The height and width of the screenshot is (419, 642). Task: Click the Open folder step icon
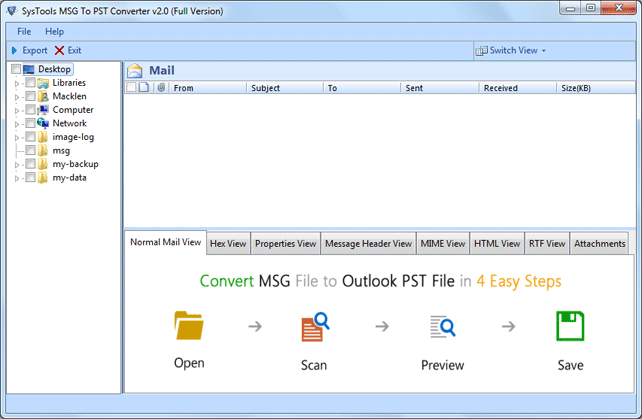[x=188, y=326]
